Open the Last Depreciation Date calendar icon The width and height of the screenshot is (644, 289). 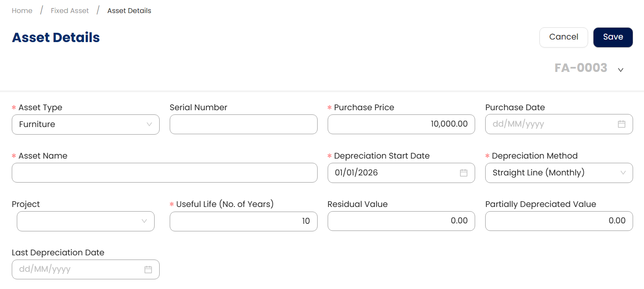(x=148, y=270)
